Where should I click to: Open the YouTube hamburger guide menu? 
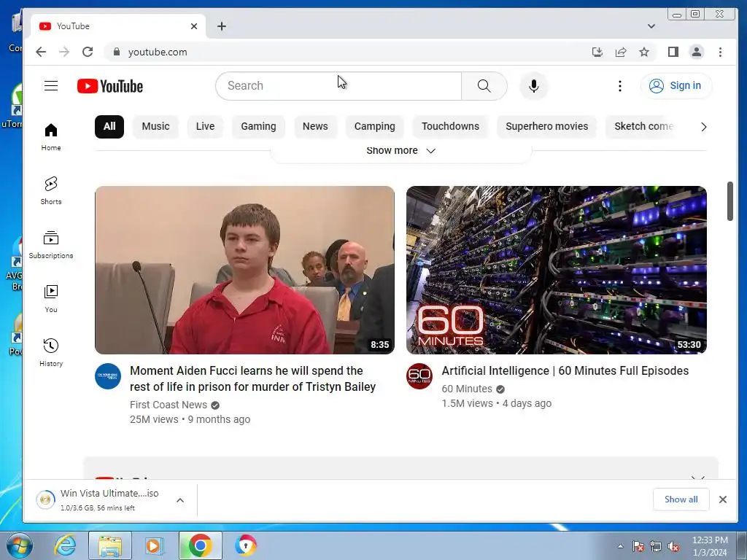click(x=51, y=86)
